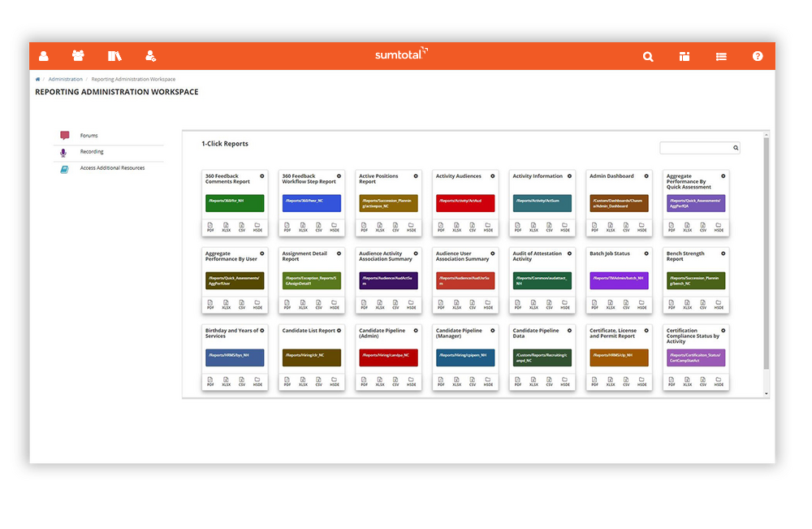Open HSDE folder for Batch Job Status
This screenshot has width=812, height=529.
pos(641,305)
